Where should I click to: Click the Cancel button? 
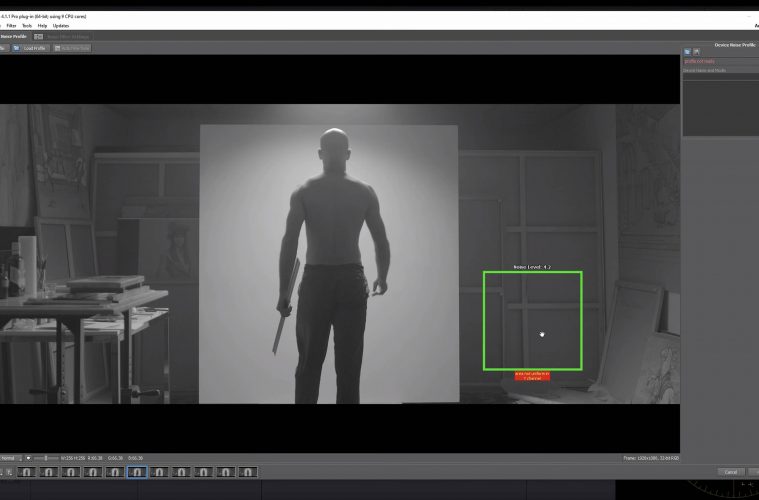pyautogui.click(x=730, y=471)
